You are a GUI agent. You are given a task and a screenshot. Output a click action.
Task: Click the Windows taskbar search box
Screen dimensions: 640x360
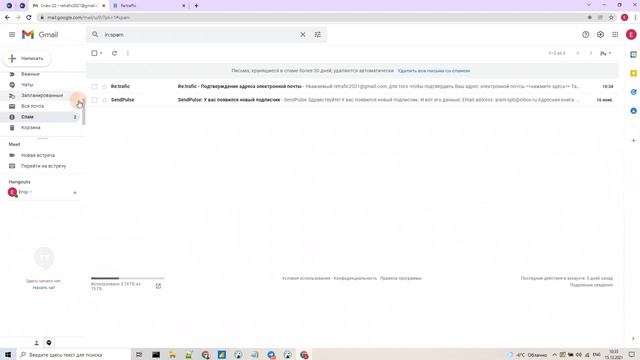click(73, 355)
